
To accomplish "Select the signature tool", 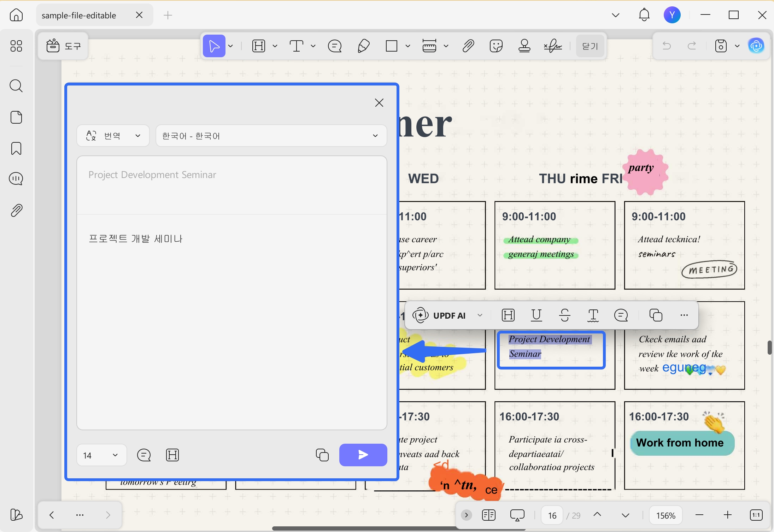I will click(553, 46).
